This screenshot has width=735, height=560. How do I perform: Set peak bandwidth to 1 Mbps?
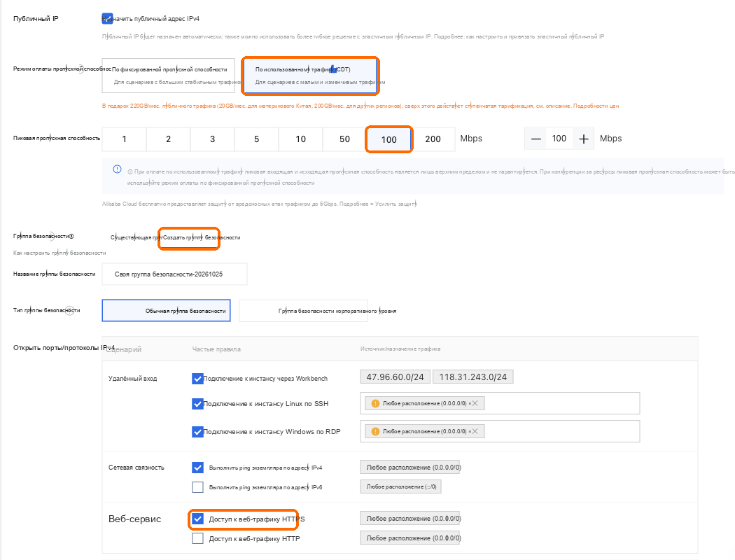(124, 139)
